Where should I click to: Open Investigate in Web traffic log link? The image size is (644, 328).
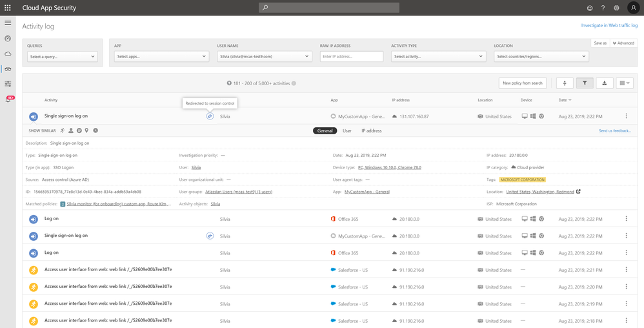609,25
